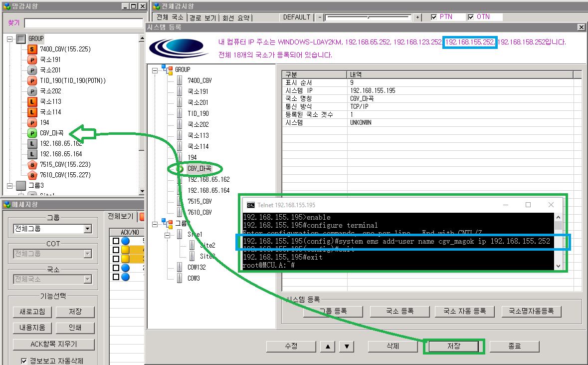Click the Telnet window scrollbar down arrow

click(558, 266)
